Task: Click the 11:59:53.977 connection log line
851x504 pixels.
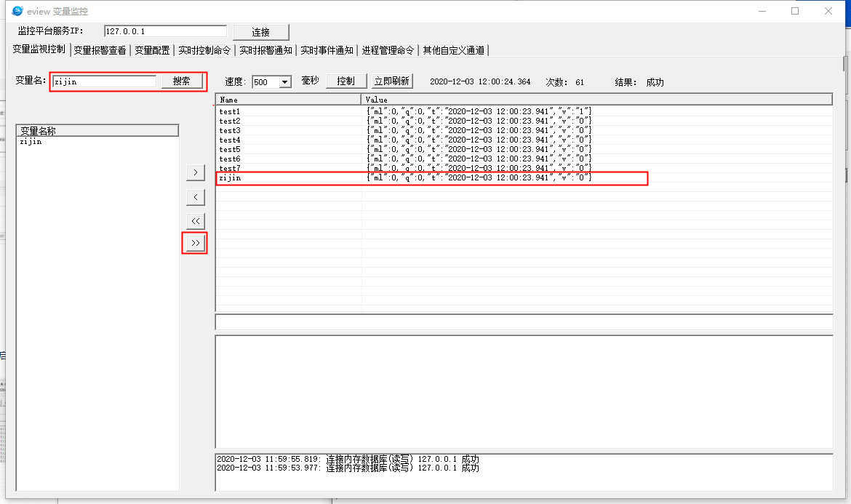Action: [x=348, y=468]
